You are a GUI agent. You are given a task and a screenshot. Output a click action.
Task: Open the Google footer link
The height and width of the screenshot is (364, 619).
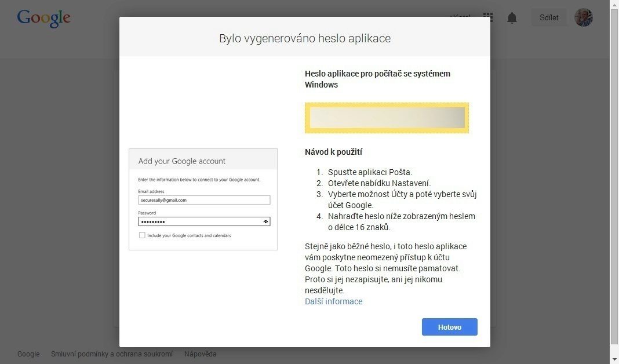pyautogui.click(x=28, y=354)
